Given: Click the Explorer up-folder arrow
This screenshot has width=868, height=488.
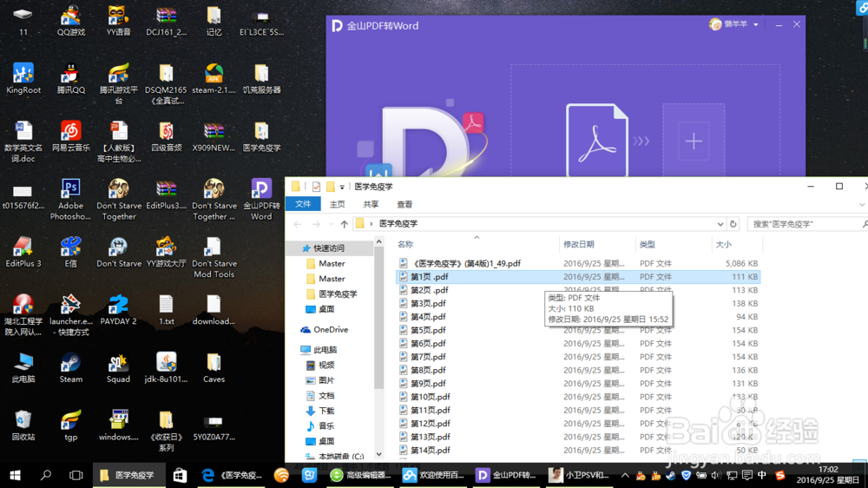Looking at the screenshot, I should pos(345,224).
